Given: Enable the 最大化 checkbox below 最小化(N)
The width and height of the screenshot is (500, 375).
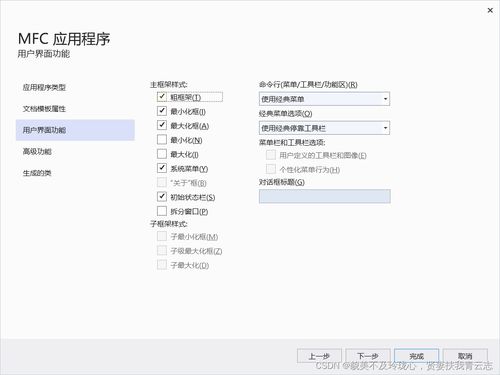Looking at the screenshot, I should click(162, 154).
